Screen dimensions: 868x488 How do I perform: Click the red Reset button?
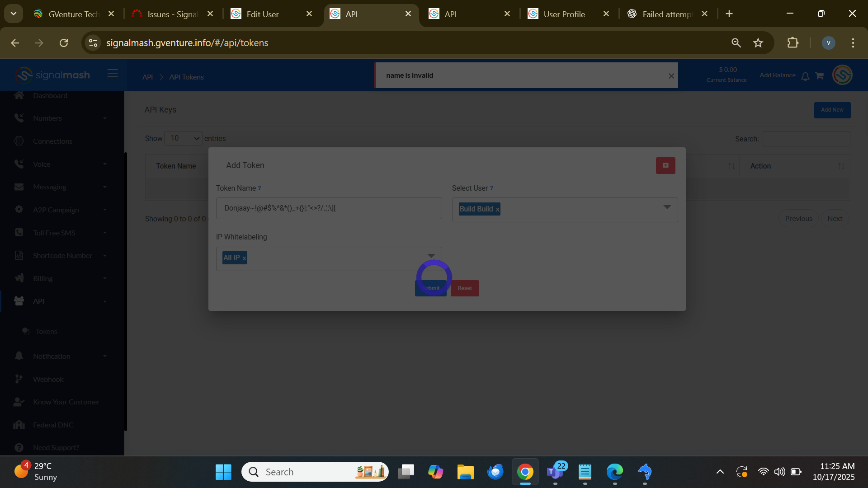click(x=464, y=288)
